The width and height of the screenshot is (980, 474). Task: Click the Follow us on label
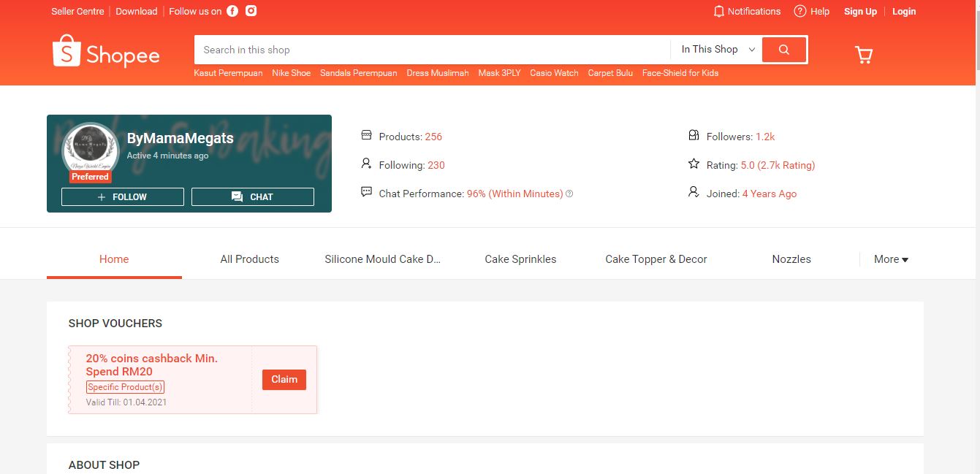point(195,11)
